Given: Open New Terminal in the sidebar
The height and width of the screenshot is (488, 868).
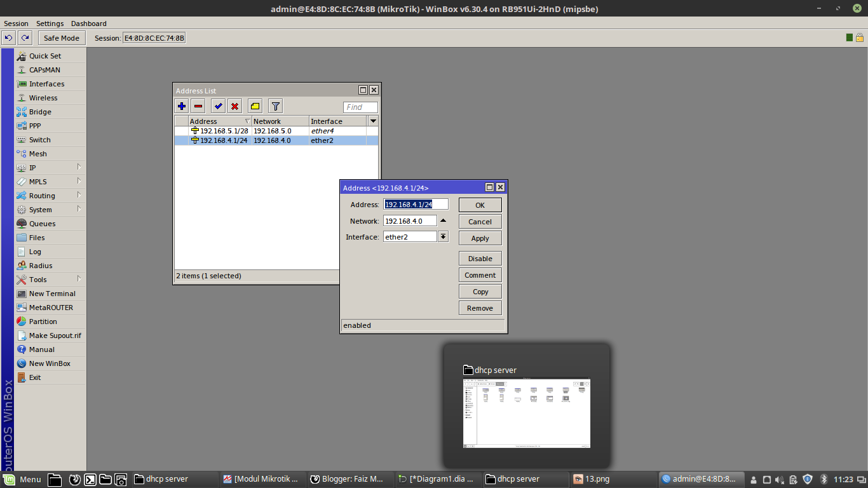Looking at the screenshot, I should point(50,294).
